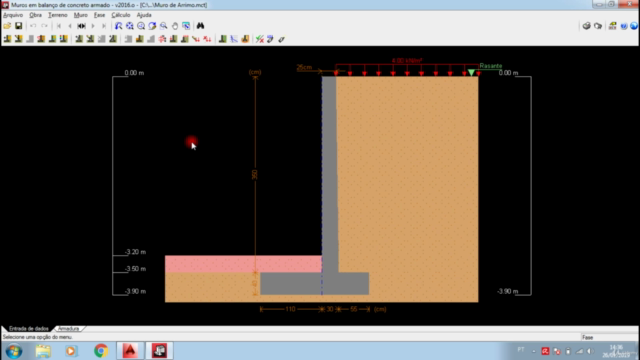Image resolution: width=640 pixels, height=360 pixels.
Task: Click the Open file folder icon
Action: (7, 26)
